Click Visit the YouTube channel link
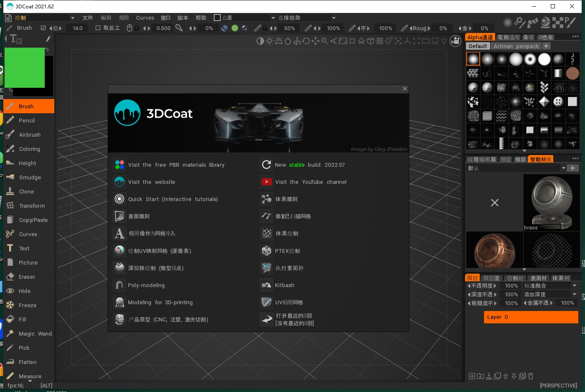 [x=310, y=182]
